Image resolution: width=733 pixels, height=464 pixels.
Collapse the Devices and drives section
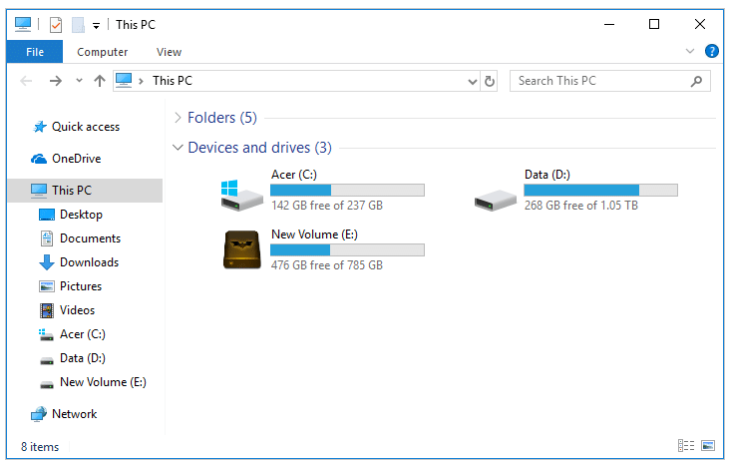click(178, 148)
